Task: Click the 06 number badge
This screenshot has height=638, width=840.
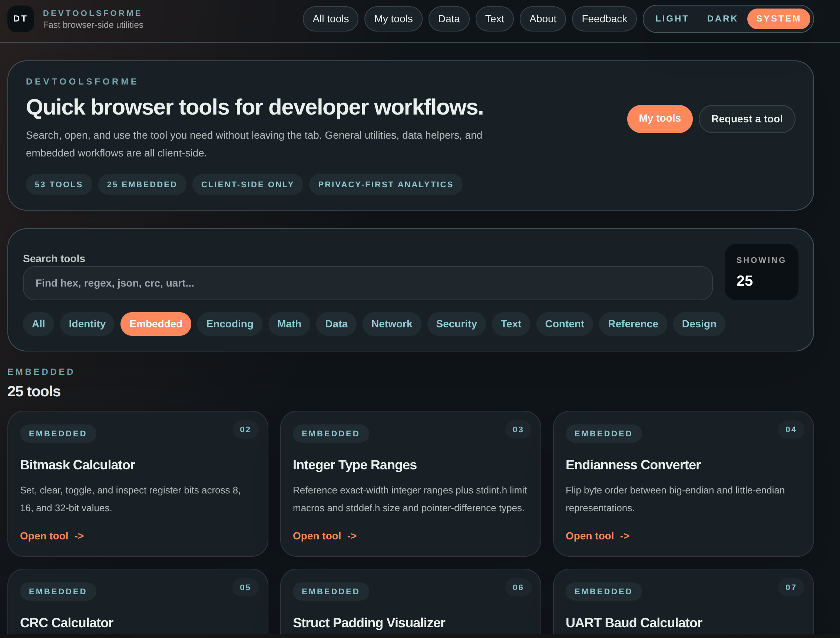Action: [x=518, y=588]
